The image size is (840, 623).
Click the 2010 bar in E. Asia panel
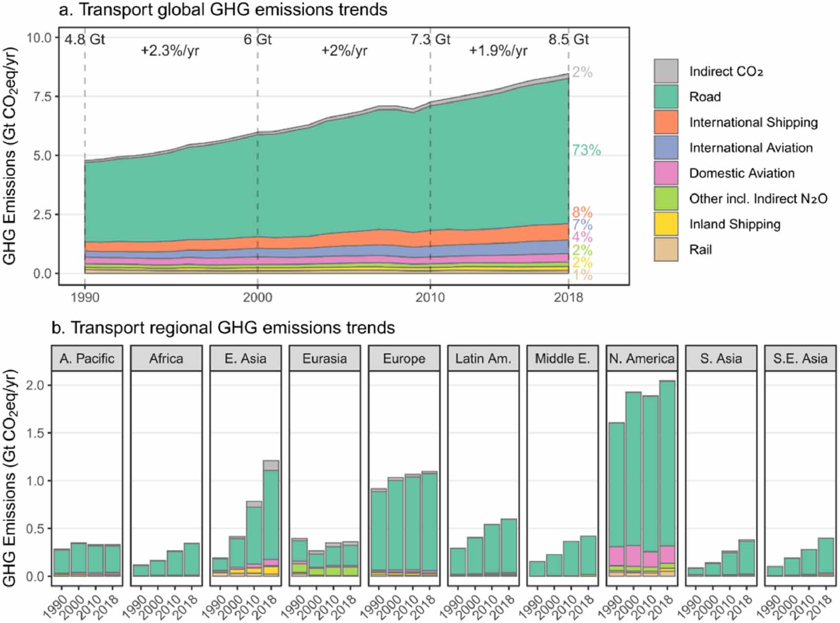[x=254, y=539]
